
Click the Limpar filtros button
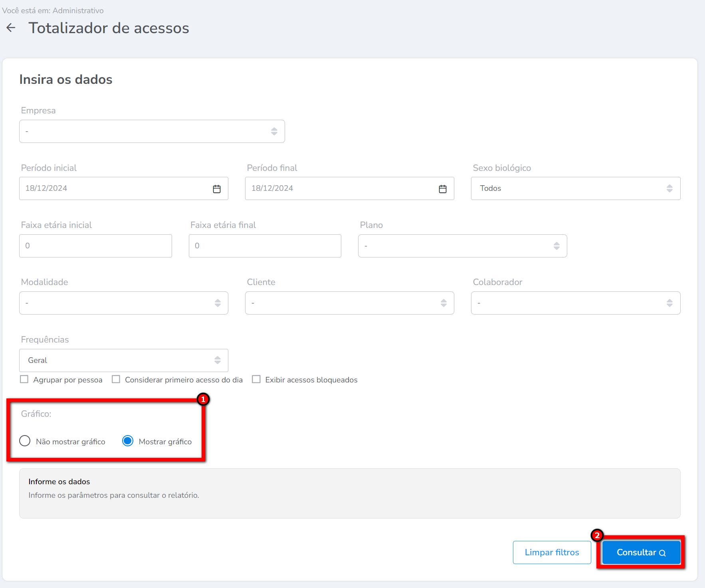552,552
